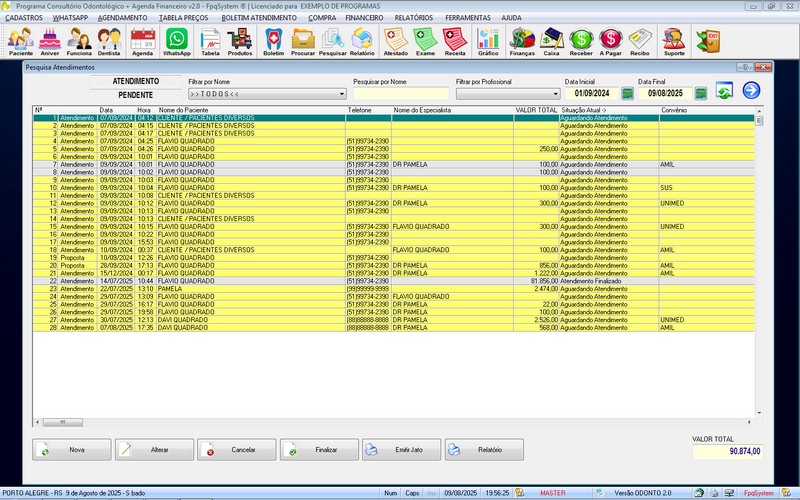Click the Boletim tooth icon
This screenshot has width=800, height=500.
pyautogui.click(x=273, y=41)
